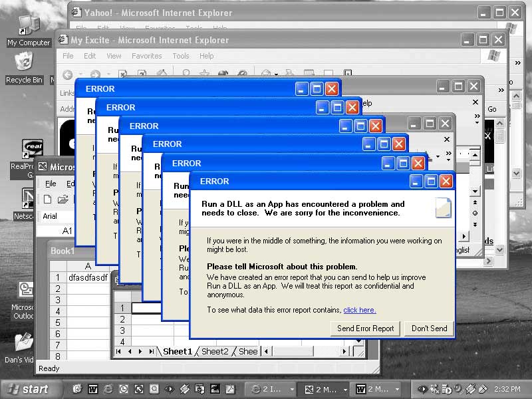Image resolution: width=532 pixels, height=399 pixels.
Task: Jump to first sheet tab arrow
Action: pyautogui.click(x=118, y=352)
